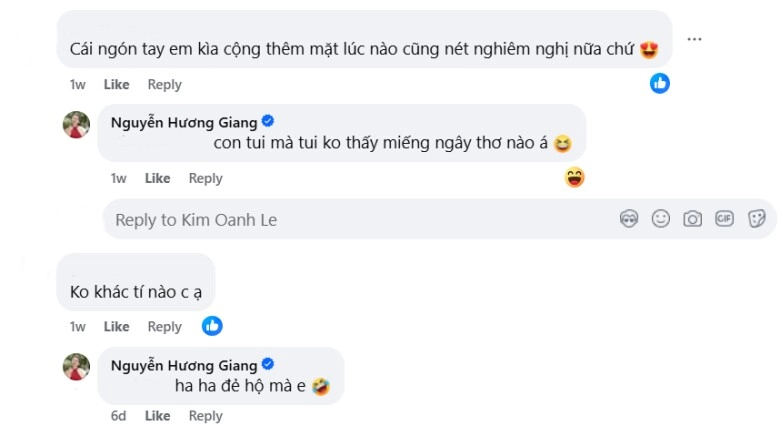Open the emoji picker in reply box
780x426 pixels.
pyautogui.click(x=661, y=219)
